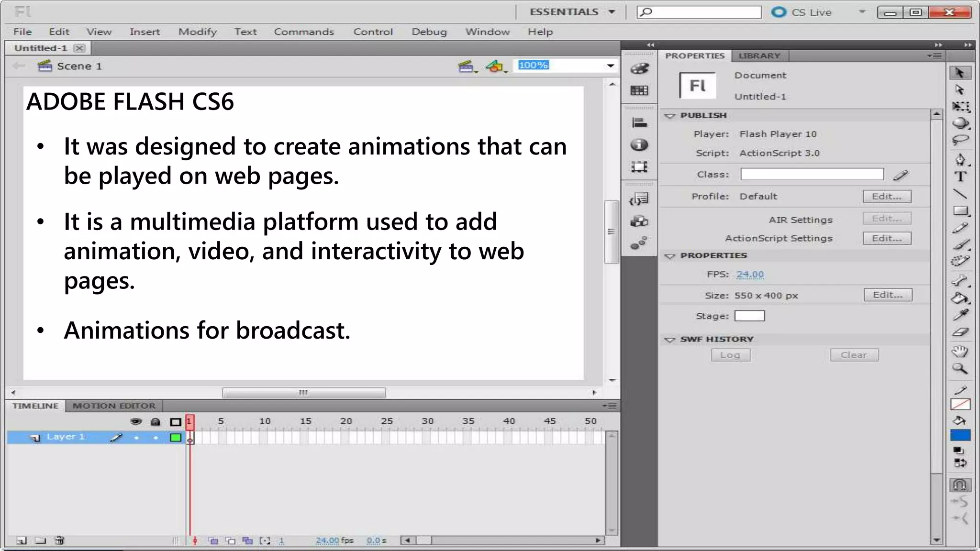Viewport: 980px width, 551px height.
Task: Toggle Onion Skin Outlines button
Action: click(231, 540)
